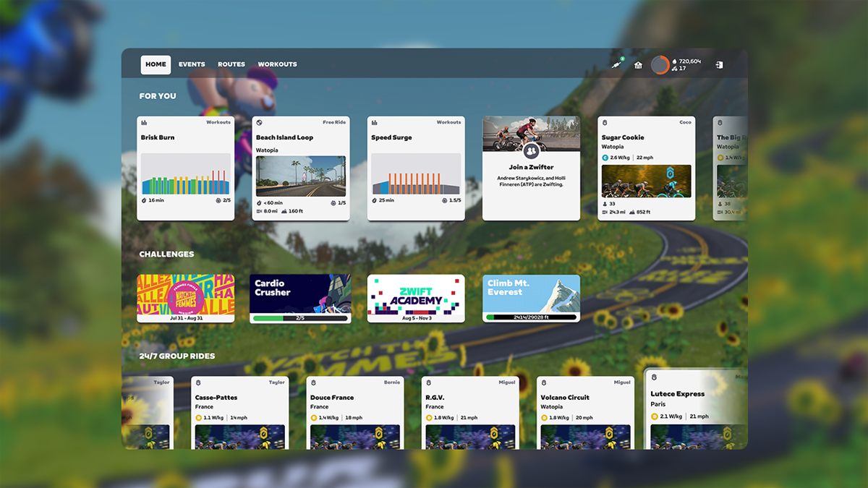Click the "720,604" drops count

coord(690,61)
